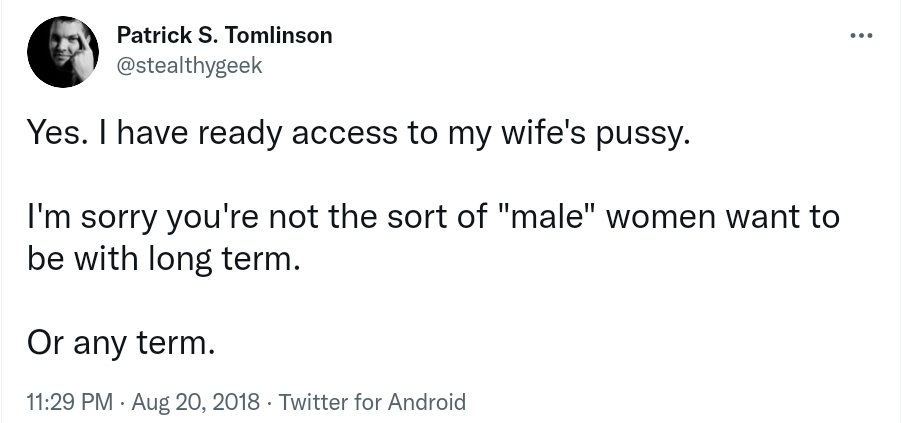Click the word "term." ending final line
Viewport: 902px width, 423px height.
(x=176, y=344)
